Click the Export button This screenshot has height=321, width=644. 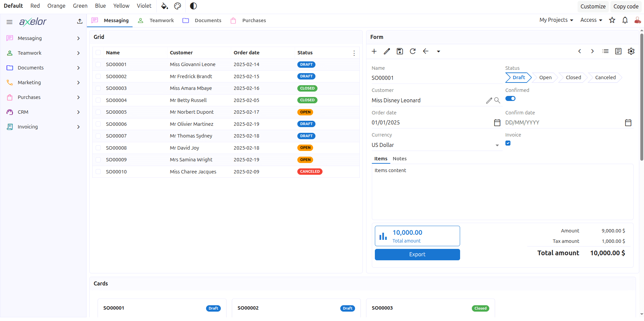pos(417,255)
